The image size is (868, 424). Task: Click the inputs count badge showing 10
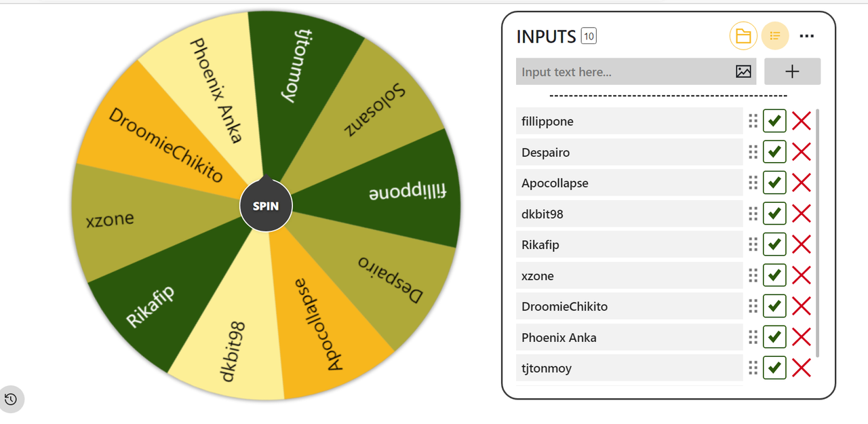click(x=589, y=36)
